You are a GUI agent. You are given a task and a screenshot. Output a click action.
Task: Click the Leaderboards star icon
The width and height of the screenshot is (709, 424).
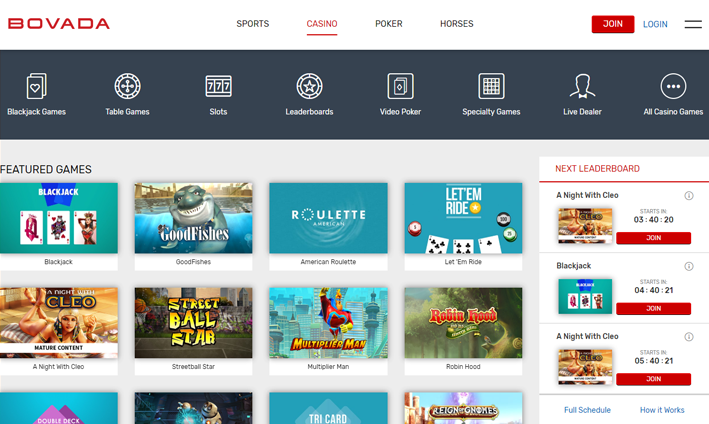click(x=309, y=86)
